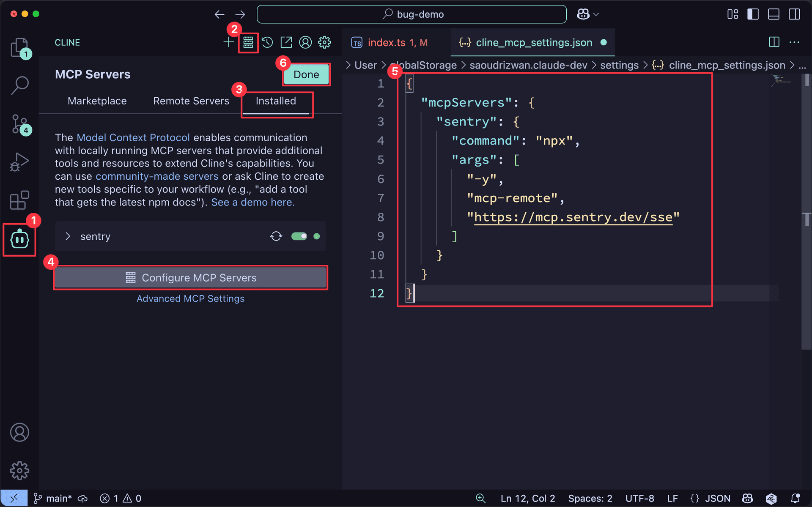Switch to the Marketplace tab
This screenshot has width=812, height=507.
coord(97,101)
